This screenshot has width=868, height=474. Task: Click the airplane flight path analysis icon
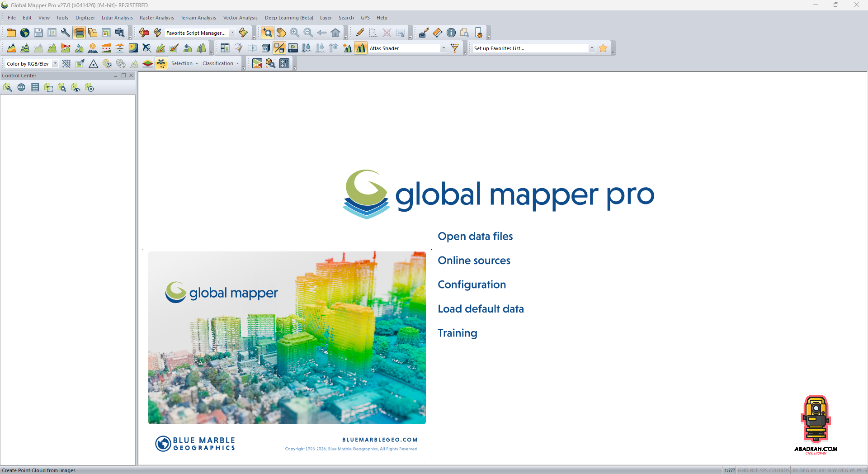[x=147, y=48]
